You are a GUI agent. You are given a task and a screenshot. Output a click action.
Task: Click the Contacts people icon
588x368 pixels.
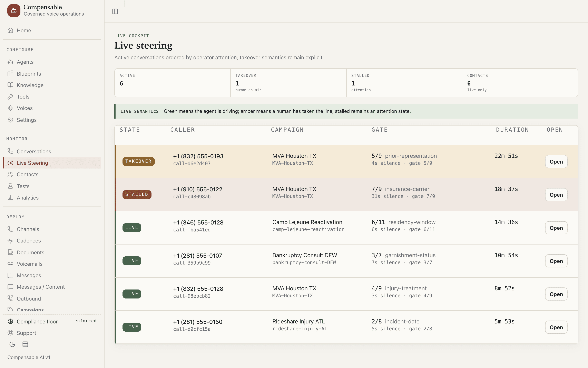(10, 175)
